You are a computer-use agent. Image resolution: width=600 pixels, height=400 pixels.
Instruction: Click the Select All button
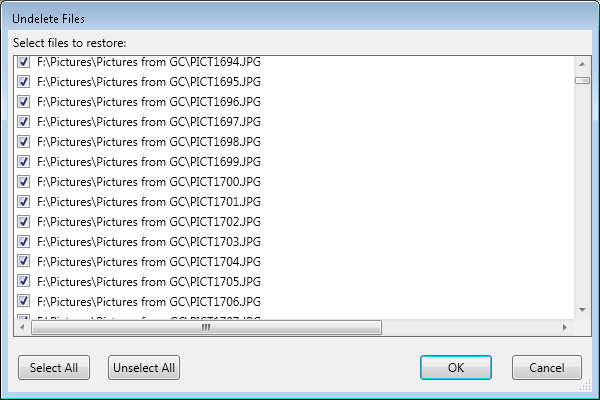click(x=54, y=368)
